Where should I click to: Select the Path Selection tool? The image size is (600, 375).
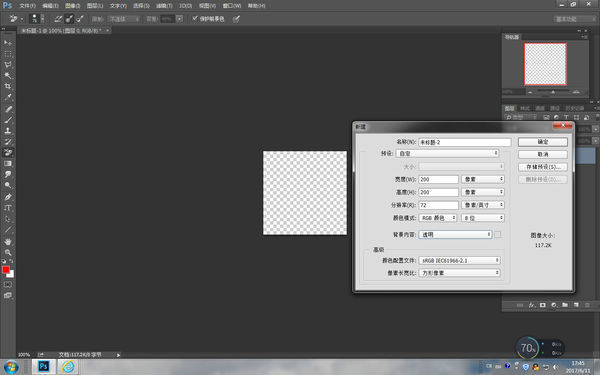8,219
